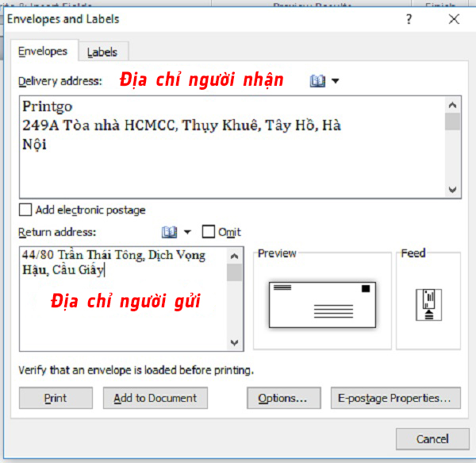The width and height of the screenshot is (476, 463).
Task: Expand the Delivery address book dropdown arrow
Action: tap(336, 81)
